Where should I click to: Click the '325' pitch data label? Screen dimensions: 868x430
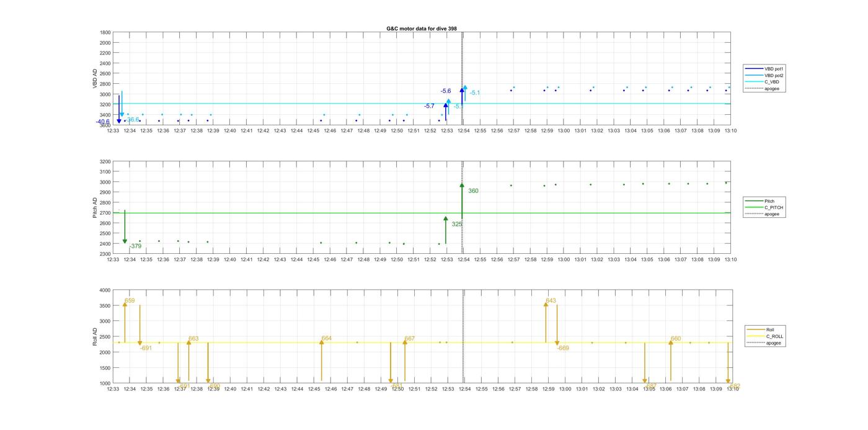coord(457,224)
